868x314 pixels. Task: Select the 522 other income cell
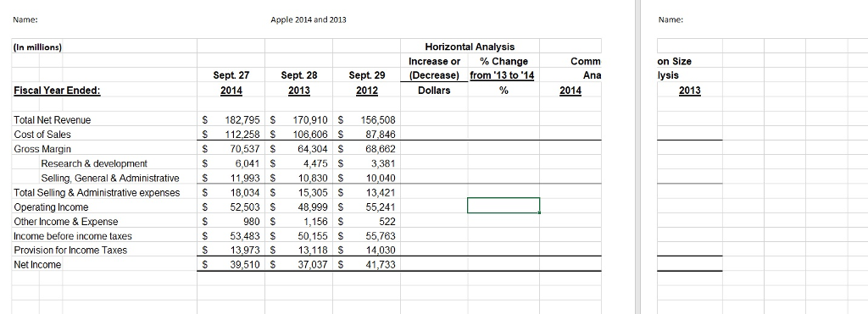click(x=366, y=222)
